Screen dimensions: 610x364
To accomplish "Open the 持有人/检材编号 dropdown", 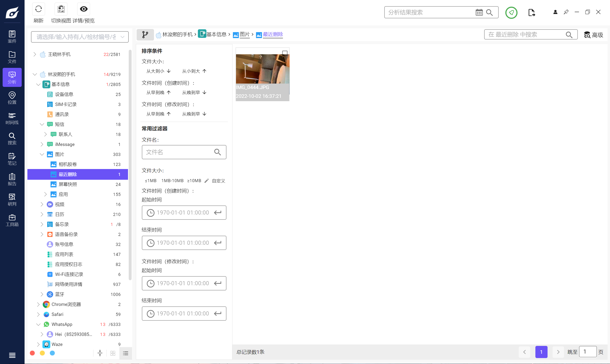I will pyautogui.click(x=80, y=37).
